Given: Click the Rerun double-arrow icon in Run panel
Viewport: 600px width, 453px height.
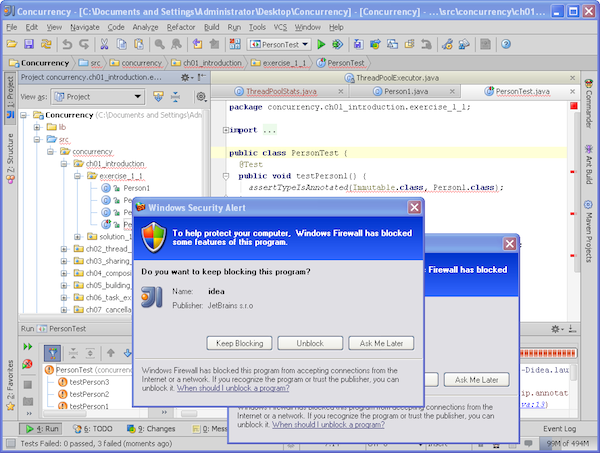Looking at the screenshot, I should point(28,347).
